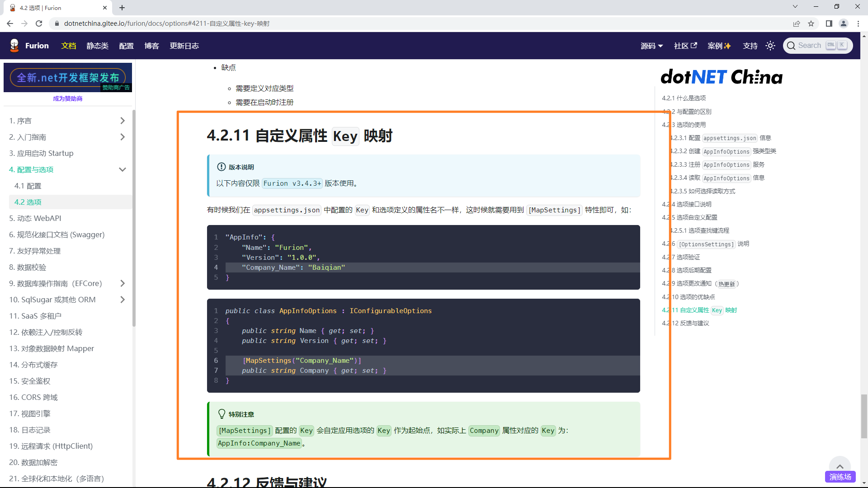
Task: Open the 更新日志 navbar item
Action: (x=184, y=46)
